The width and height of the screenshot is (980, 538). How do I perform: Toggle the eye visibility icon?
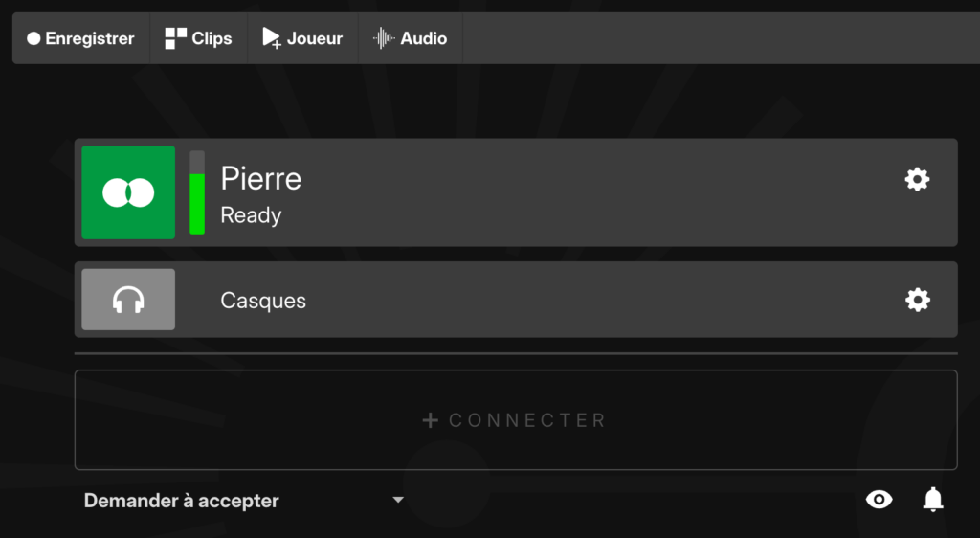pyautogui.click(x=879, y=500)
